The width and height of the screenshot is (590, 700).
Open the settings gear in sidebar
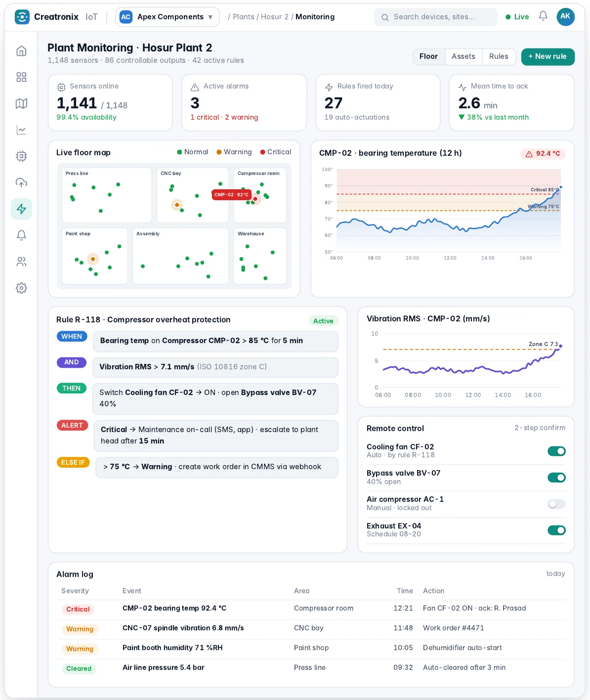pos(21,288)
